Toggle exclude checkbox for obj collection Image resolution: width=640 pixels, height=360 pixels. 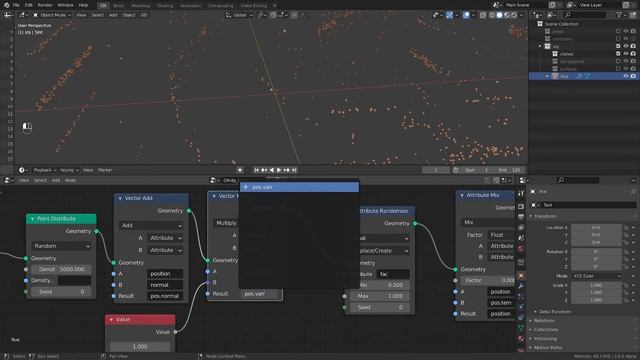618,46
